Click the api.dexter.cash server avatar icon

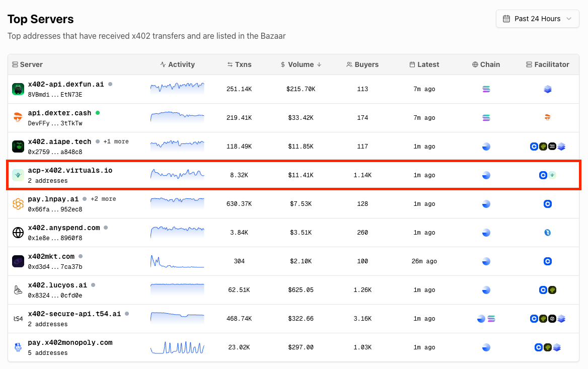coord(18,118)
